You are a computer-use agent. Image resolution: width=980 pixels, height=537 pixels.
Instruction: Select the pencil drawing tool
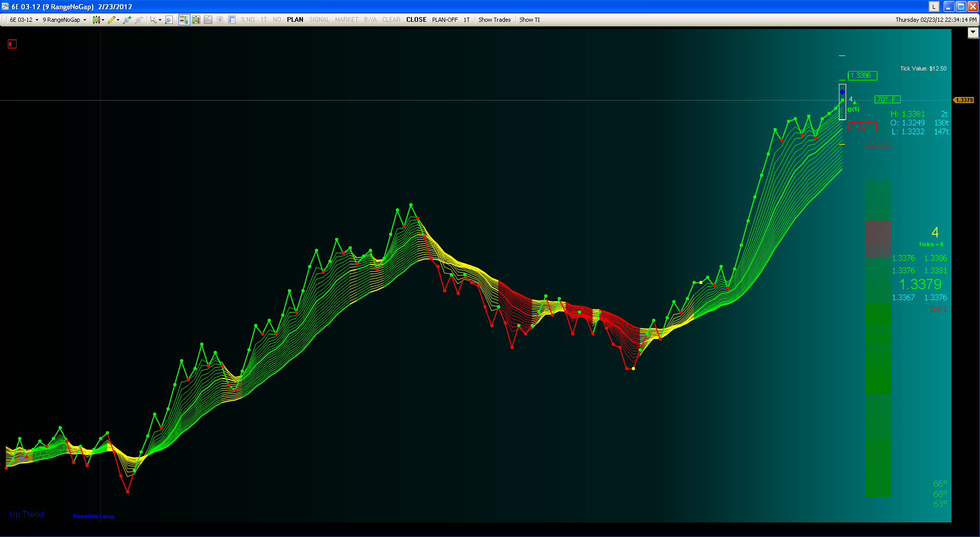[x=111, y=20]
